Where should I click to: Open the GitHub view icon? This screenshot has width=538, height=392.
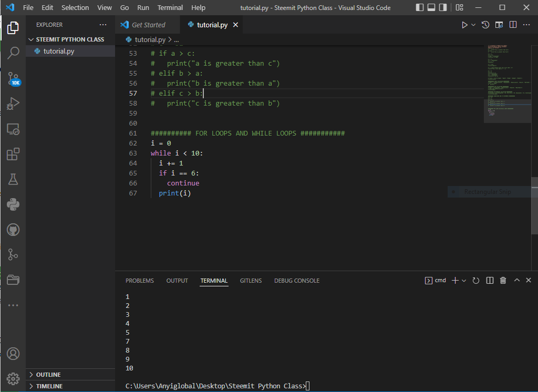[13, 230]
